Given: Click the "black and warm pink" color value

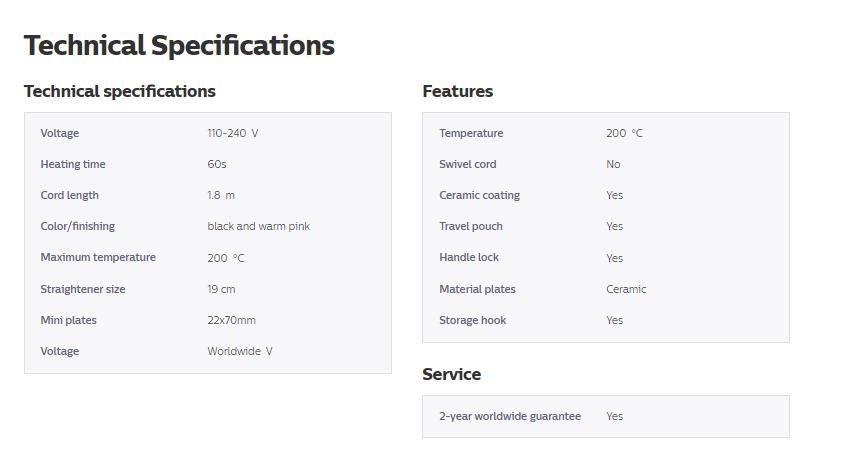Looking at the screenshot, I should point(258,226).
